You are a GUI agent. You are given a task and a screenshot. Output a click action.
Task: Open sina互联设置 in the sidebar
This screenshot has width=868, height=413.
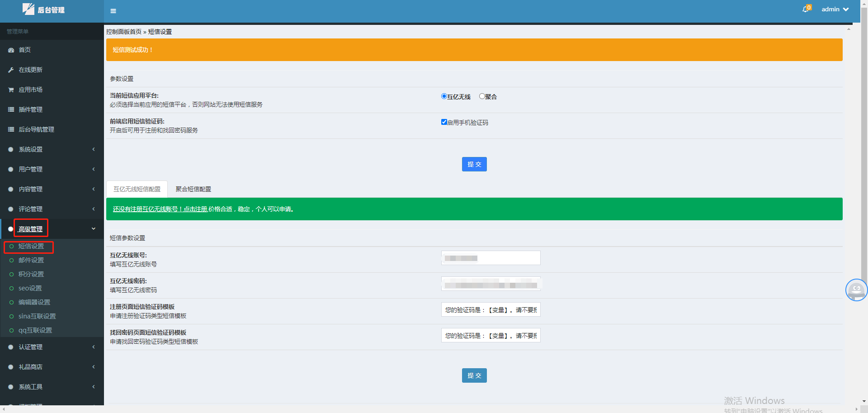pos(37,317)
